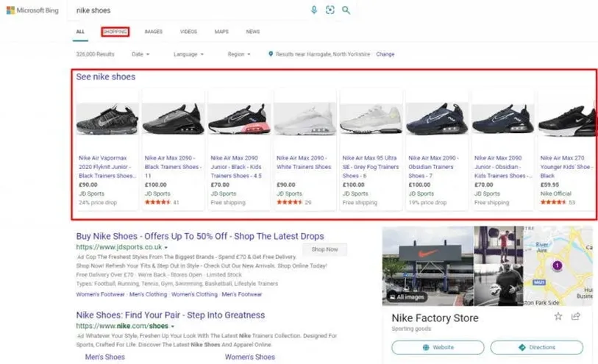
Task: Click Change location link
Action: (385, 54)
